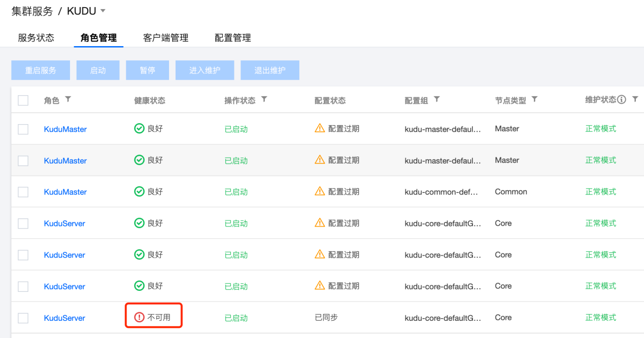Viewport: 644px width, 338px height.
Task: Click the filter icon beside 操作状态 column
Action: (264, 99)
